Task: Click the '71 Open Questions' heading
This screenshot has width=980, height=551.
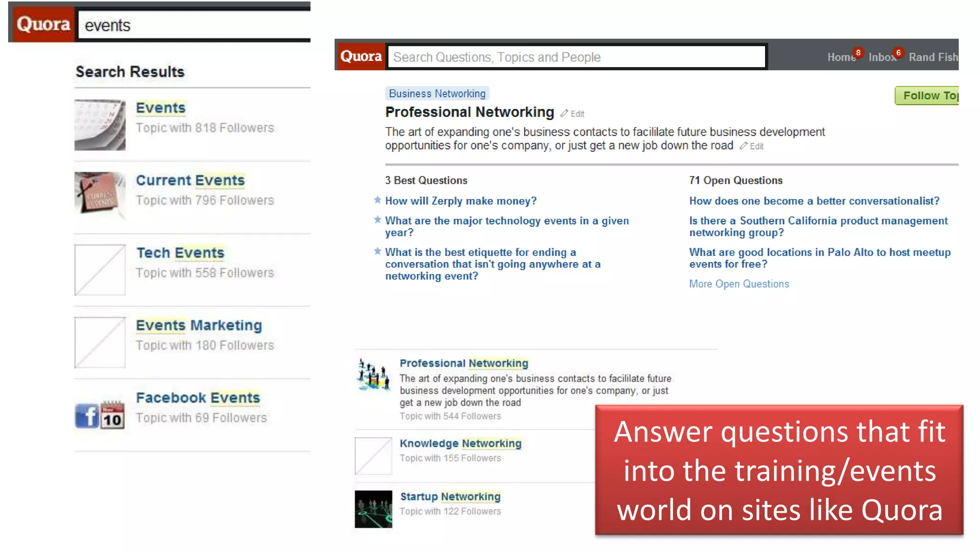Action: click(x=735, y=180)
